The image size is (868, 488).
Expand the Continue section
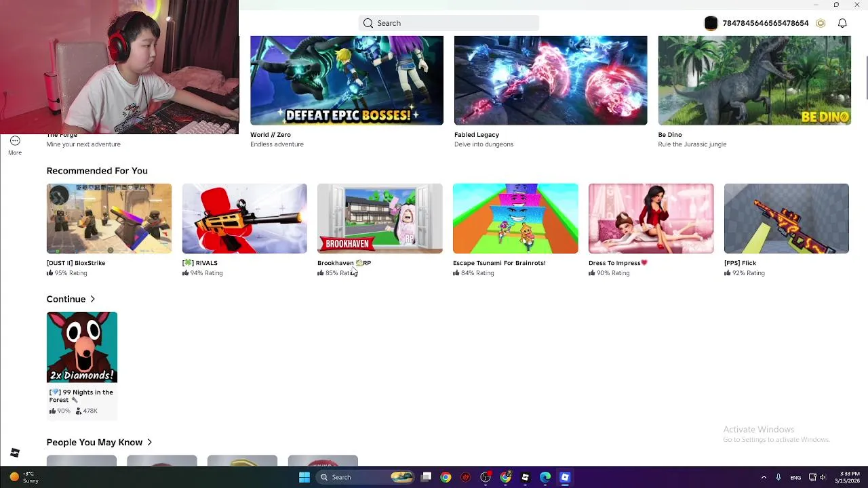(71, 299)
